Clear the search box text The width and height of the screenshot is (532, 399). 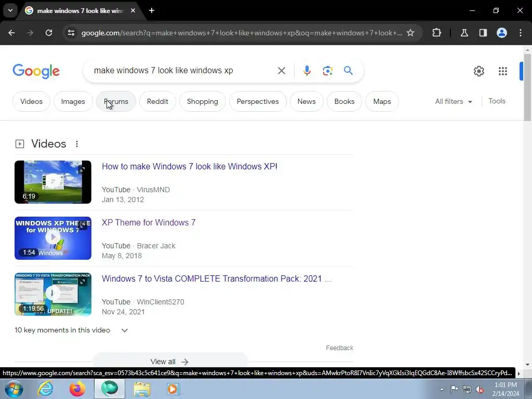281,71
